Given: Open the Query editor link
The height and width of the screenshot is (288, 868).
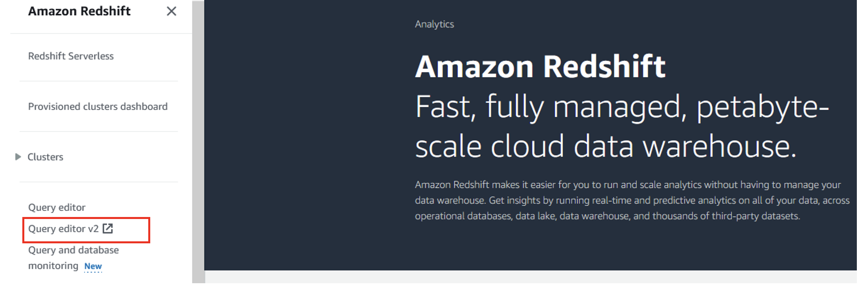Looking at the screenshot, I should [57, 207].
